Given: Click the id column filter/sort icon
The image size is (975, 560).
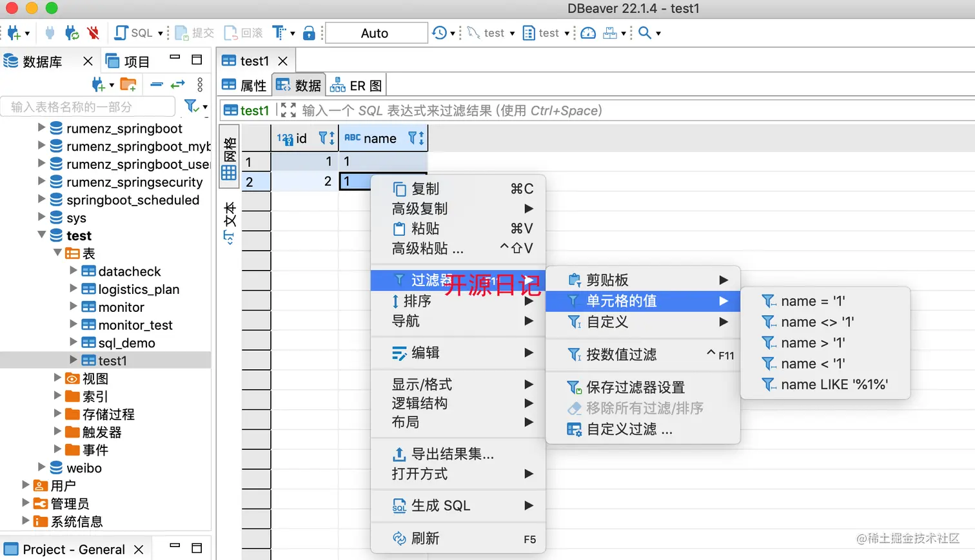Looking at the screenshot, I should point(326,138).
